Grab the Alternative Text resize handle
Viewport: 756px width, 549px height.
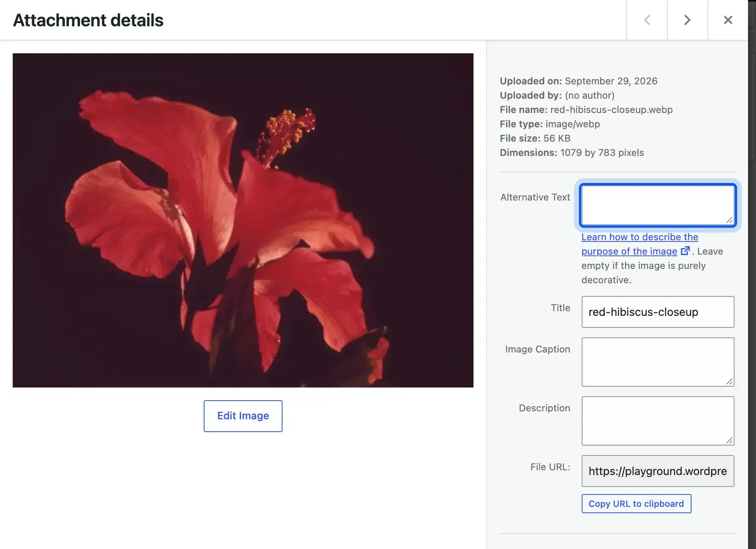(730, 221)
